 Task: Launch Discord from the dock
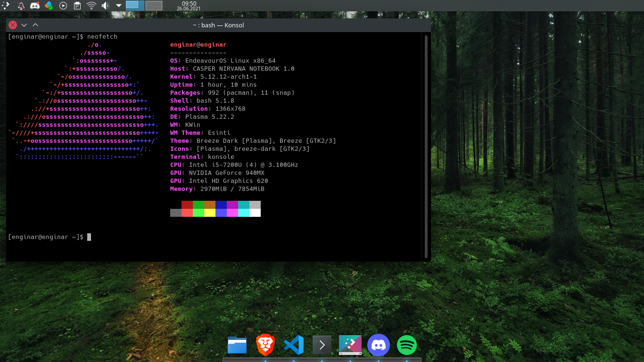(379, 345)
